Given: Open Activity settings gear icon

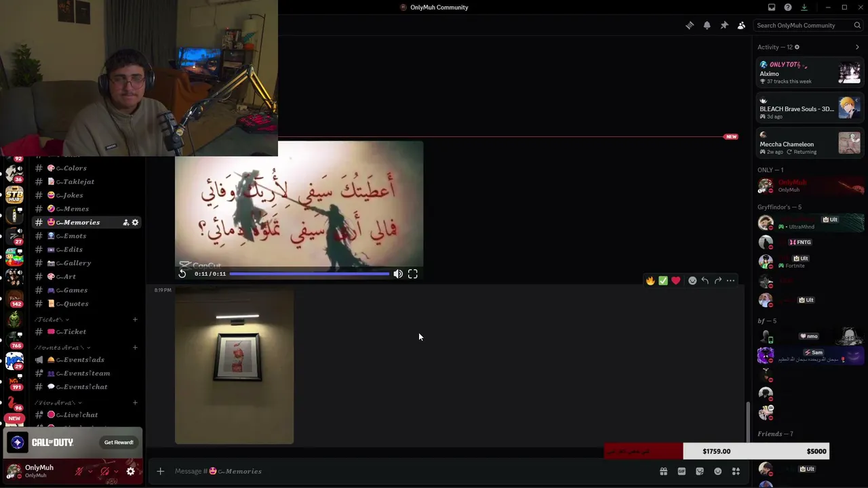Looking at the screenshot, I should click(797, 47).
